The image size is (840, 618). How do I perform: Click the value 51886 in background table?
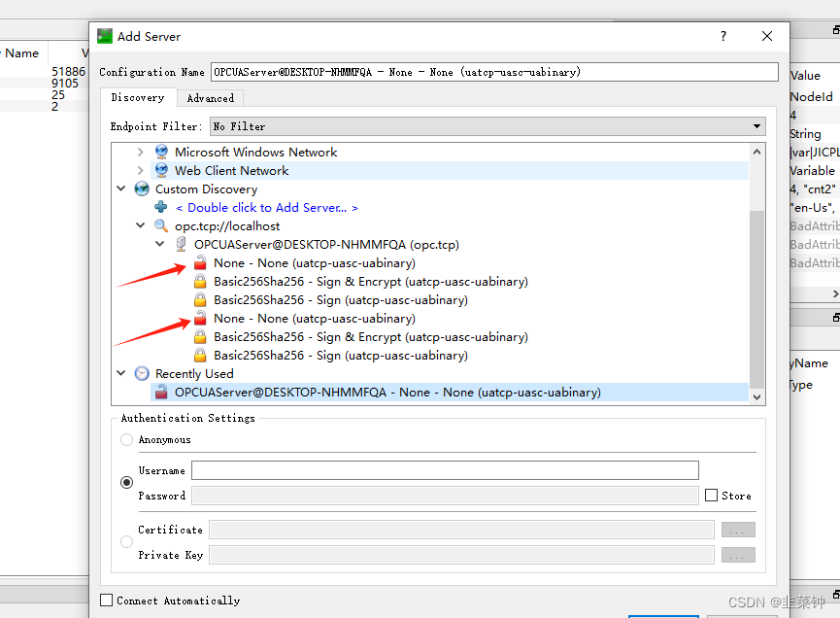pos(69,71)
